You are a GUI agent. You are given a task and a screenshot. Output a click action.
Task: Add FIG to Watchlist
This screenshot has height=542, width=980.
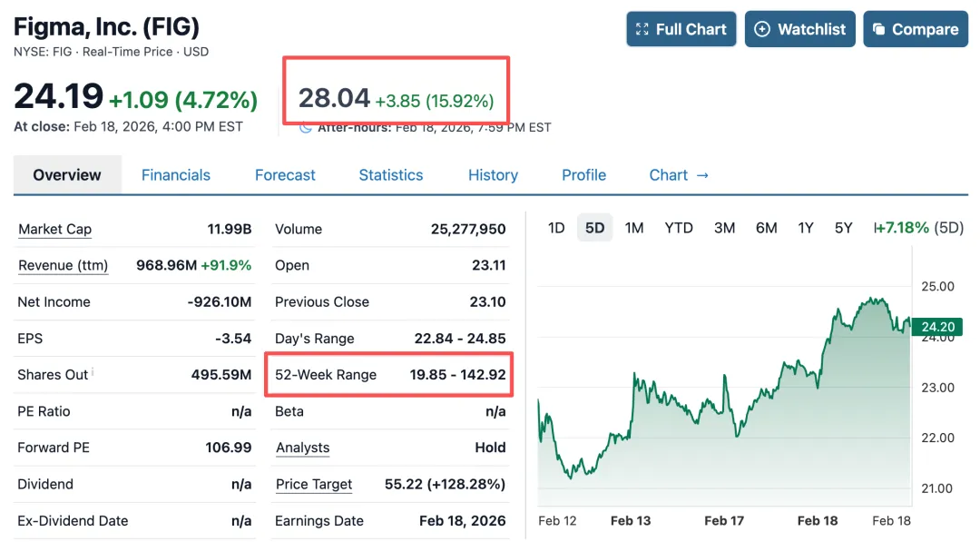pyautogui.click(x=800, y=29)
